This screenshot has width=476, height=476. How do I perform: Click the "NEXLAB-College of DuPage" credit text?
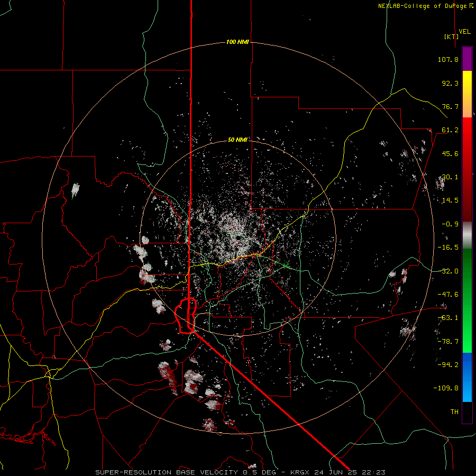coord(423,6)
